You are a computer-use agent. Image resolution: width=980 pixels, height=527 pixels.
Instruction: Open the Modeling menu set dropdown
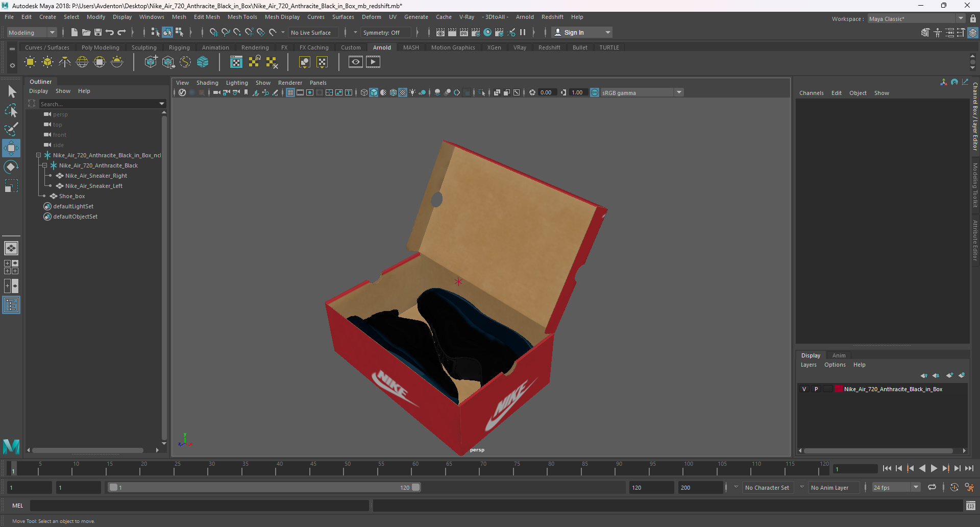(32, 32)
